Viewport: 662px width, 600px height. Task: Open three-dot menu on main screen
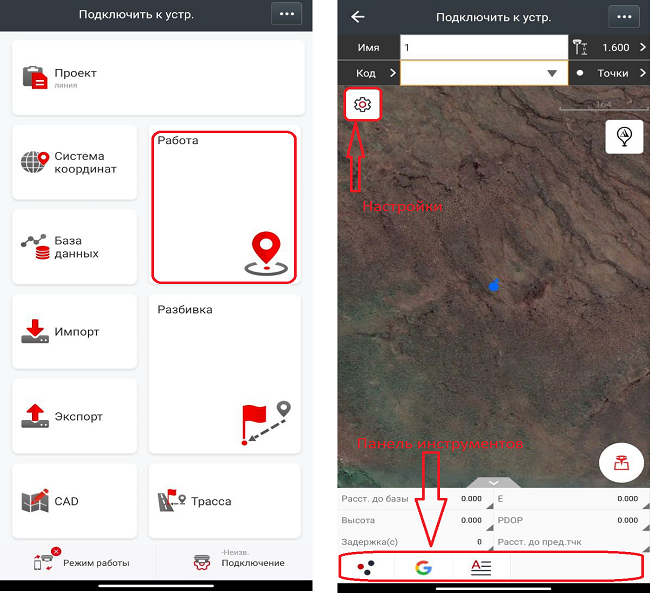[x=287, y=14]
